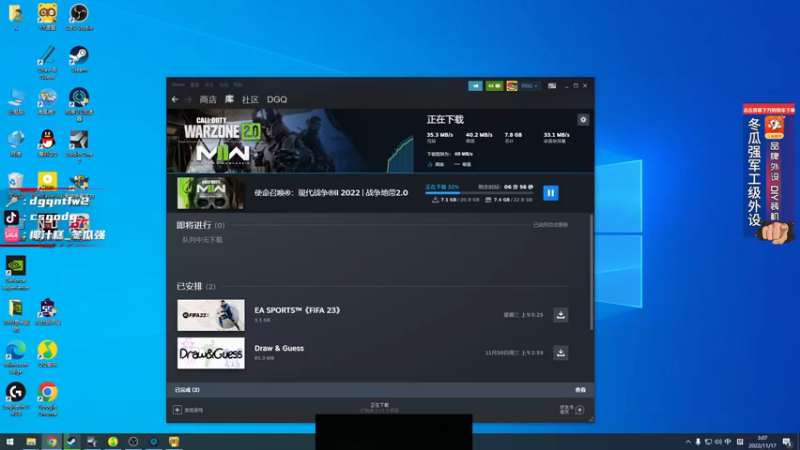Viewport: 800px width, 450px height.
Task: Open the DGQ profile tab
Action: coord(277,99)
